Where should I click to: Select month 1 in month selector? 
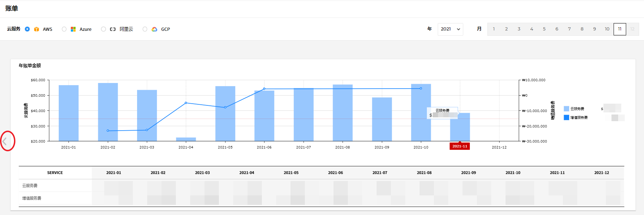(x=494, y=29)
